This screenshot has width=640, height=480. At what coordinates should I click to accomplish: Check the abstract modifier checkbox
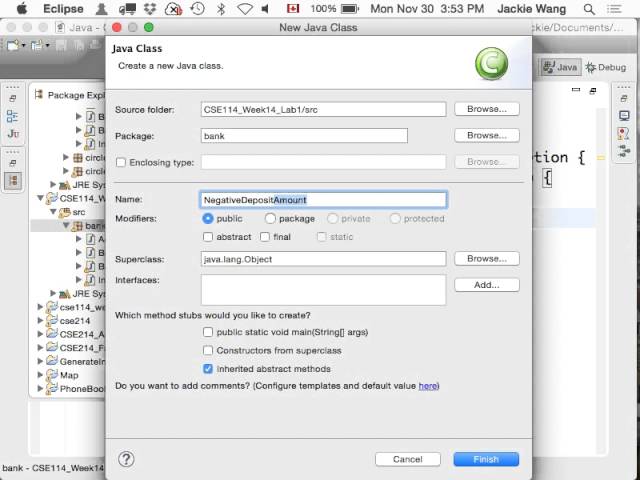coord(208,237)
